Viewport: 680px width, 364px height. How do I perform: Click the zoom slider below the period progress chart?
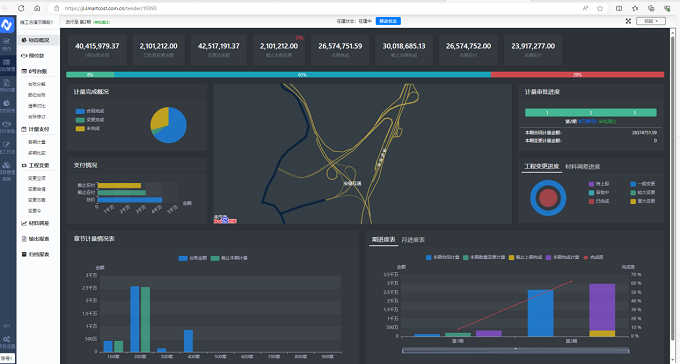click(x=516, y=351)
